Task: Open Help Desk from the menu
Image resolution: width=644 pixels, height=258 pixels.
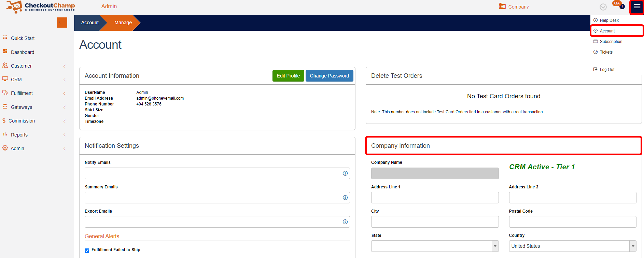Action: click(x=609, y=20)
